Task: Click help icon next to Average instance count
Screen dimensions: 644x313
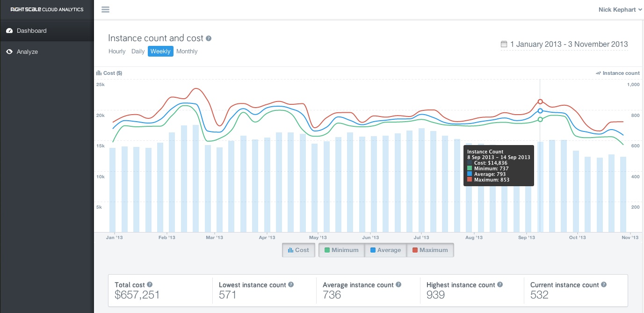Action: click(398, 284)
